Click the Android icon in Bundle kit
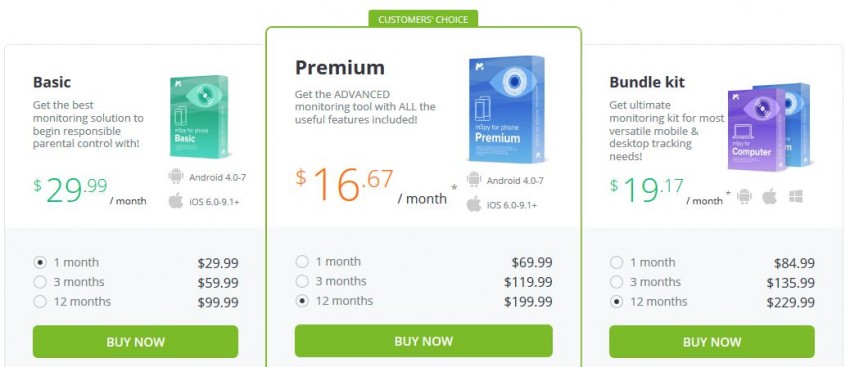Screen dimensions: 850x367 click(744, 197)
